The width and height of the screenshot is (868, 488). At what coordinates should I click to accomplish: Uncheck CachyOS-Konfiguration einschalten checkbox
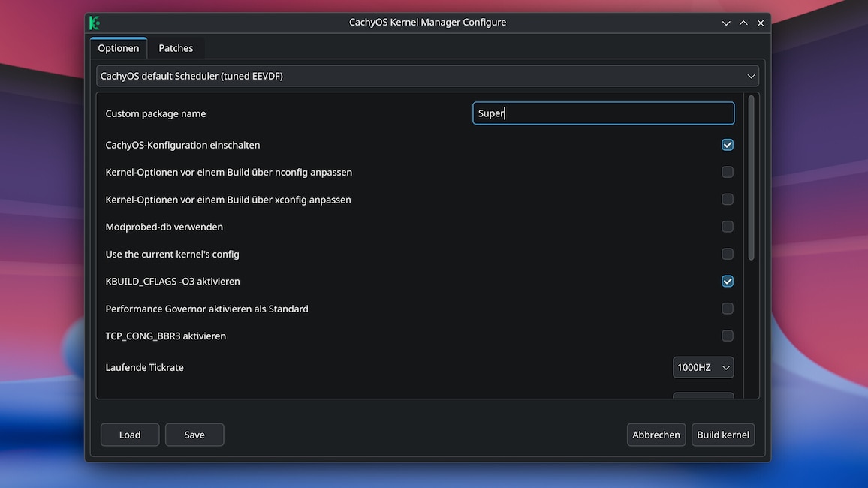tap(728, 145)
